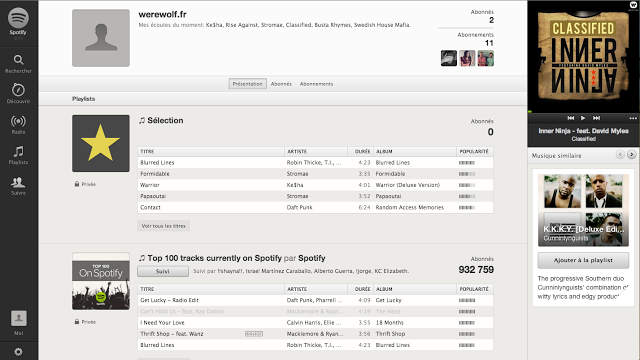This screenshot has width=640, height=360.
Task: Select the Présentation tab
Action: click(247, 84)
